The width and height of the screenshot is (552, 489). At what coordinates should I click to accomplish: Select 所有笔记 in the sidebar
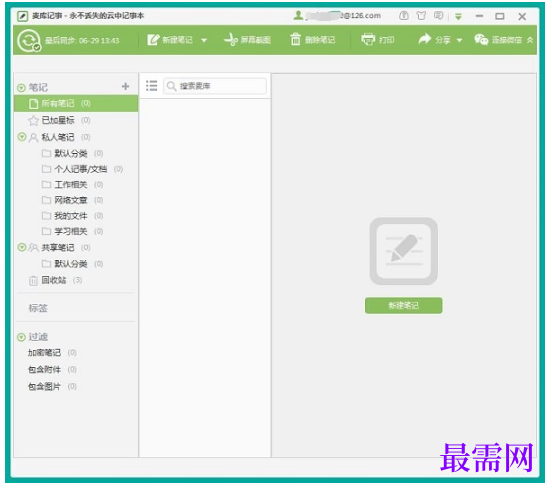coord(76,104)
